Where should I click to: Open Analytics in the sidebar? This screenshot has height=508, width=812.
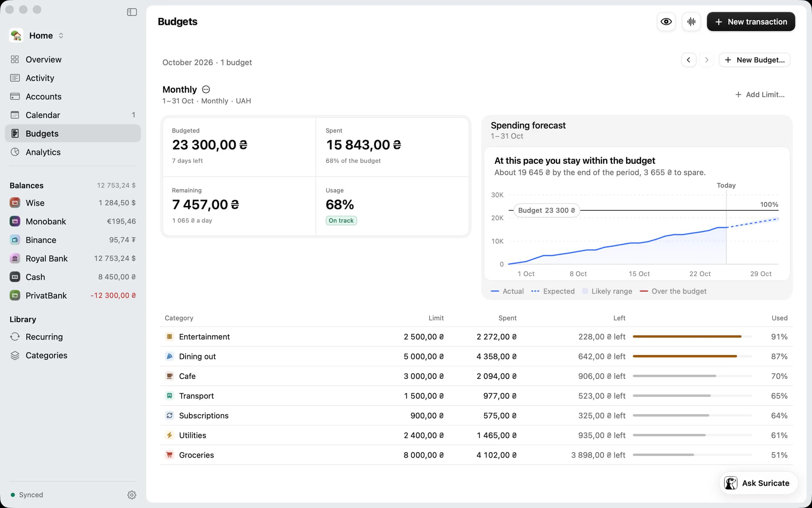click(73, 152)
